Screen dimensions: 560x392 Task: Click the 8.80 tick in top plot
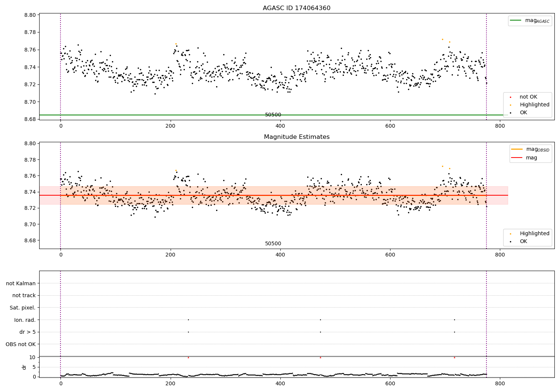pyautogui.click(x=30, y=15)
